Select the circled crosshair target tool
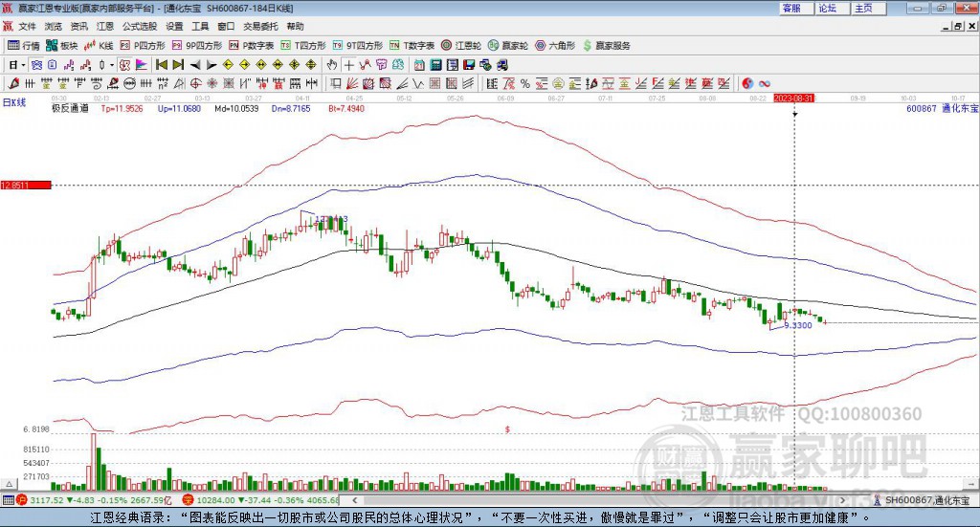Viewport: 980px width, 527px height. [x=195, y=83]
